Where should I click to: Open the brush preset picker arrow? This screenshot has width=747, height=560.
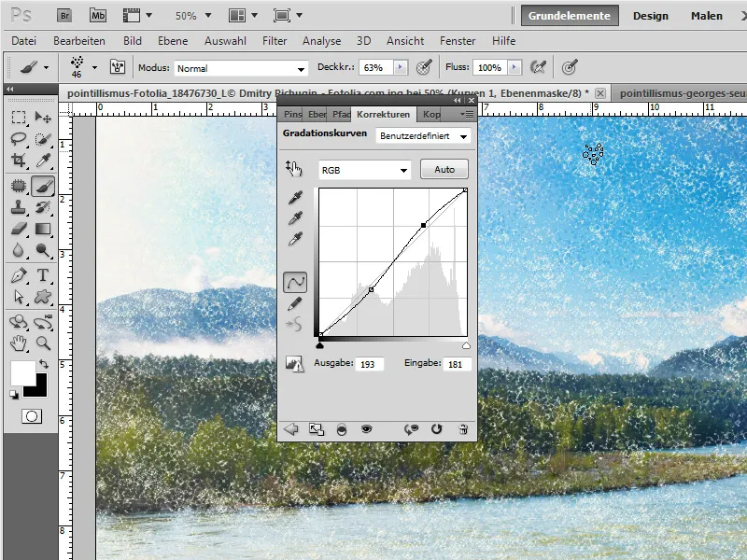pyautogui.click(x=94, y=67)
